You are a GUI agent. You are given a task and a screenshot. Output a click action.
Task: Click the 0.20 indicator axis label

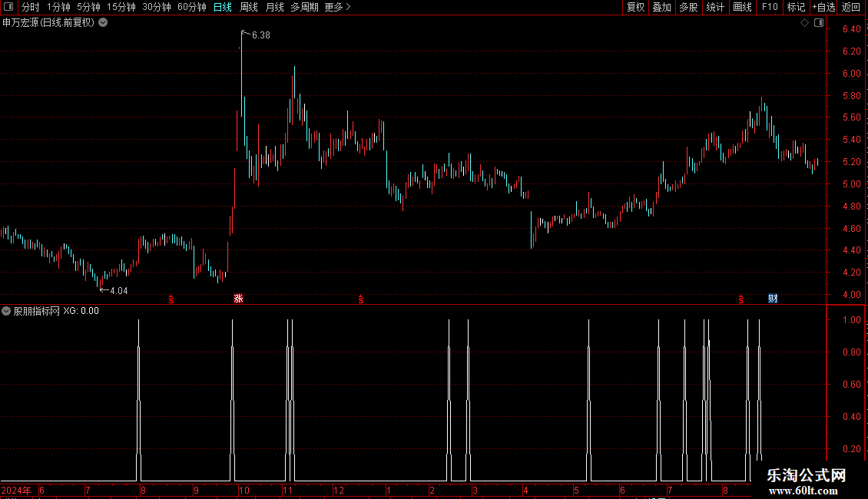click(x=852, y=448)
